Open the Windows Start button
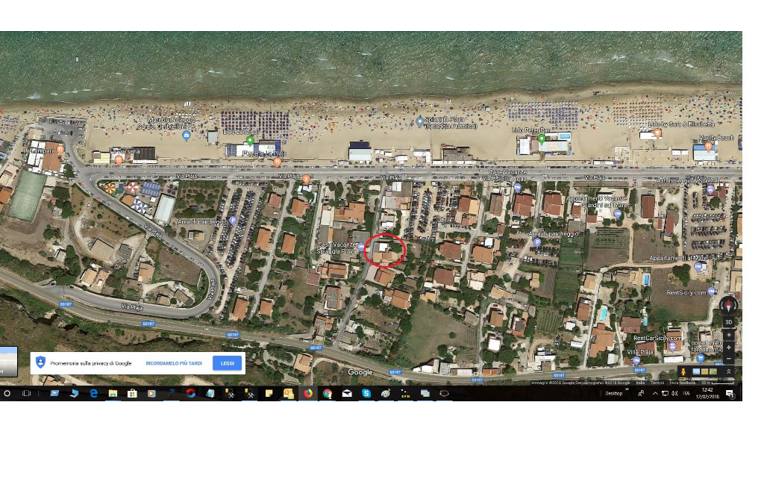Screen dimensions: 764x492 7,394
